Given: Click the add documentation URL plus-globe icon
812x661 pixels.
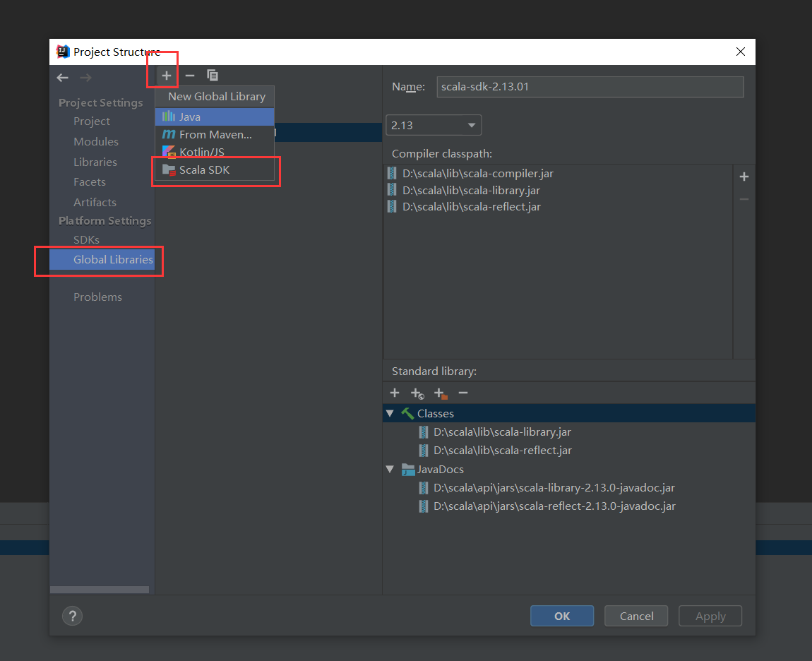Looking at the screenshot, I should (x=417, y=393).
